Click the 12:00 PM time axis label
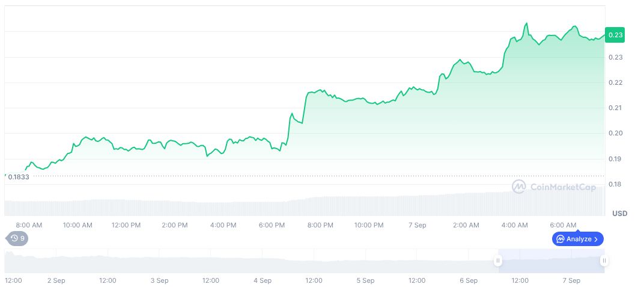The image size is (644, 287). click(126, 225)
